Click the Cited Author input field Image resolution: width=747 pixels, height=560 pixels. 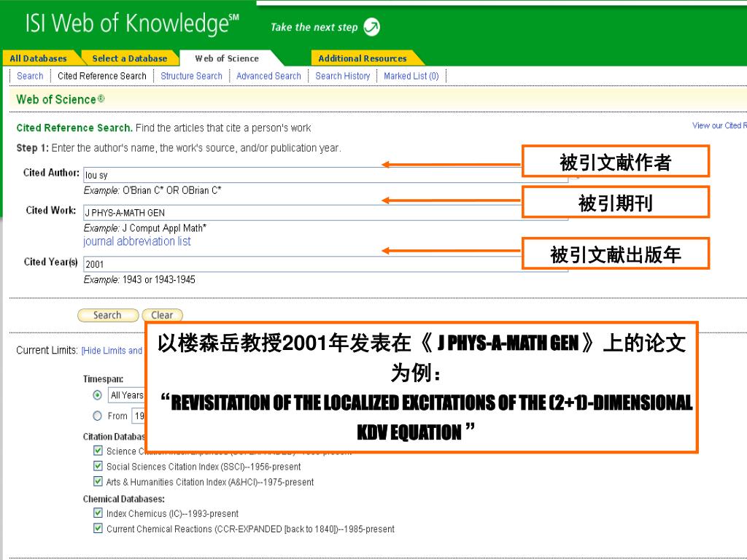coord(326,175)
